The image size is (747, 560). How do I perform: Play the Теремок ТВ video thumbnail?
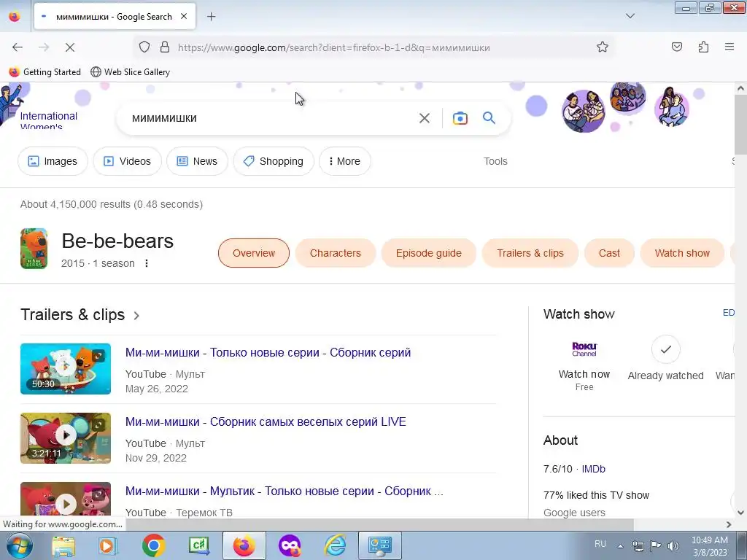click(66, 500)
